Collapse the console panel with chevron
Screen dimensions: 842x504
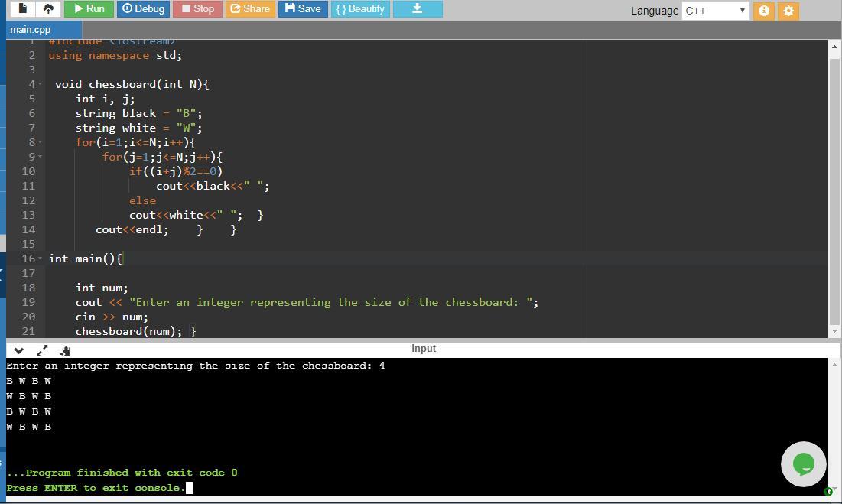click(19, 350)
